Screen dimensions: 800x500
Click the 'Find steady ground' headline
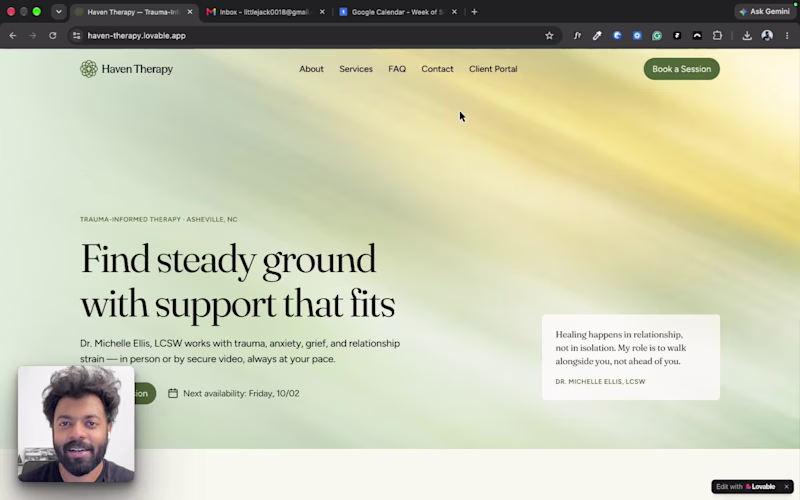pos(228,259)
